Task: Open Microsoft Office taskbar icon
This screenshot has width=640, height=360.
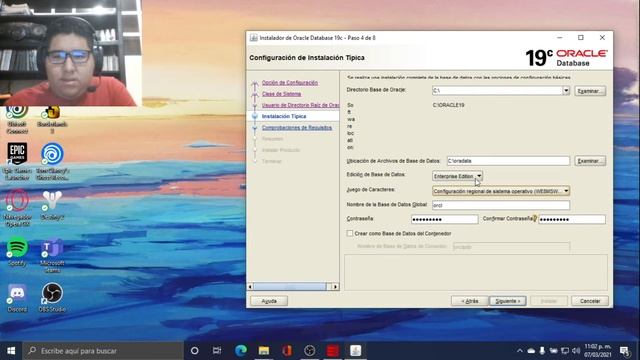Action: (x=287, y=351)
